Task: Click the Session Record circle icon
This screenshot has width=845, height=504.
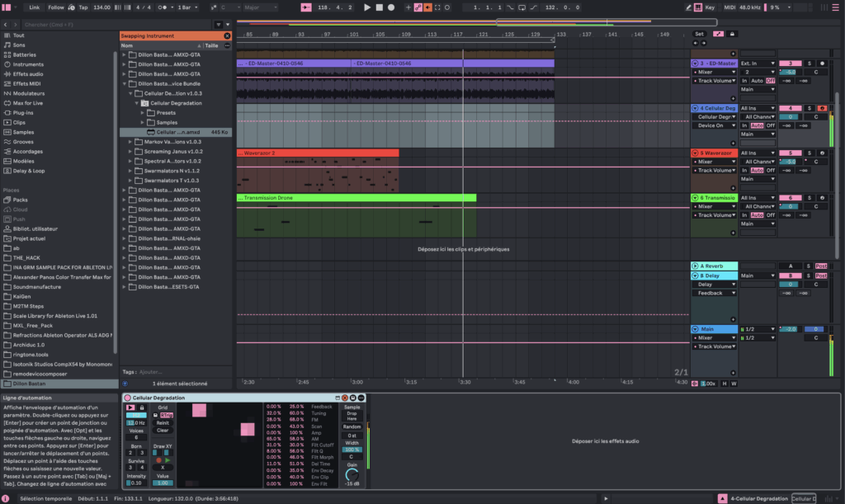Action: point(447,7)
